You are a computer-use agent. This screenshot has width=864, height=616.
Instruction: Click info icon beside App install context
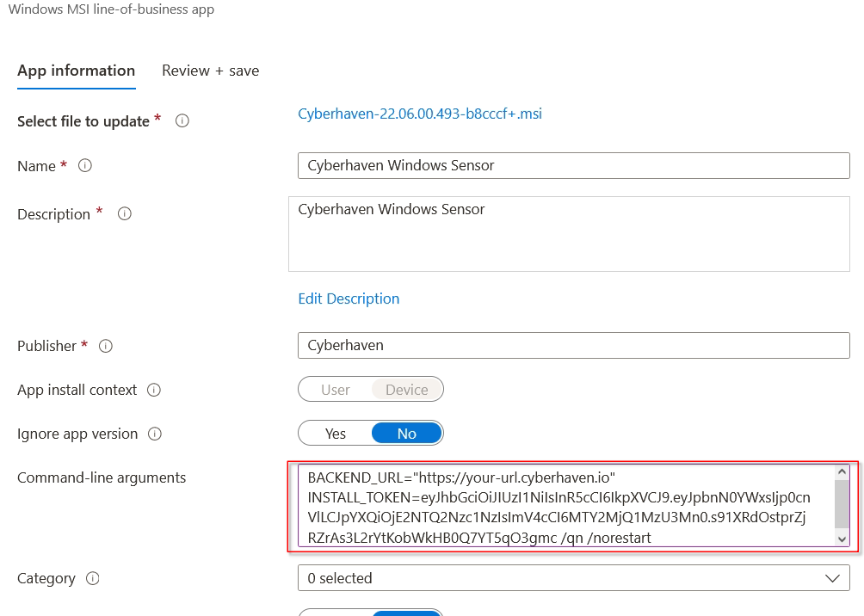[x=154, y=390]
